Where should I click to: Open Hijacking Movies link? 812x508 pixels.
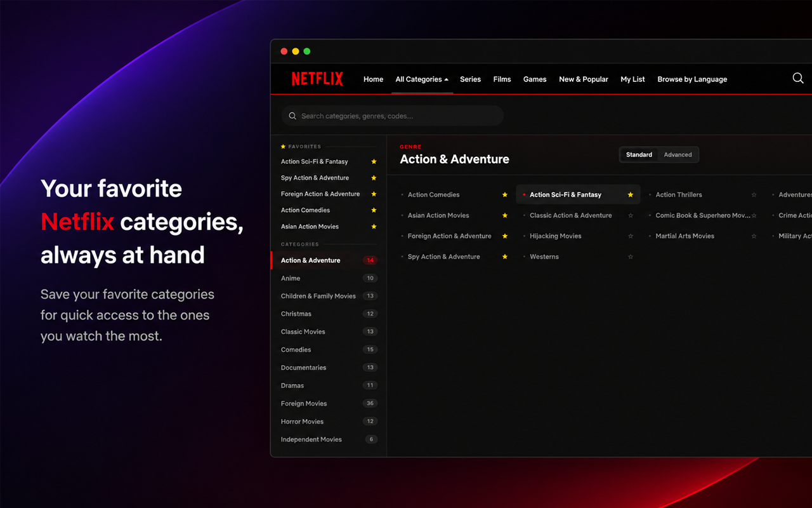(x=556, y=236)
